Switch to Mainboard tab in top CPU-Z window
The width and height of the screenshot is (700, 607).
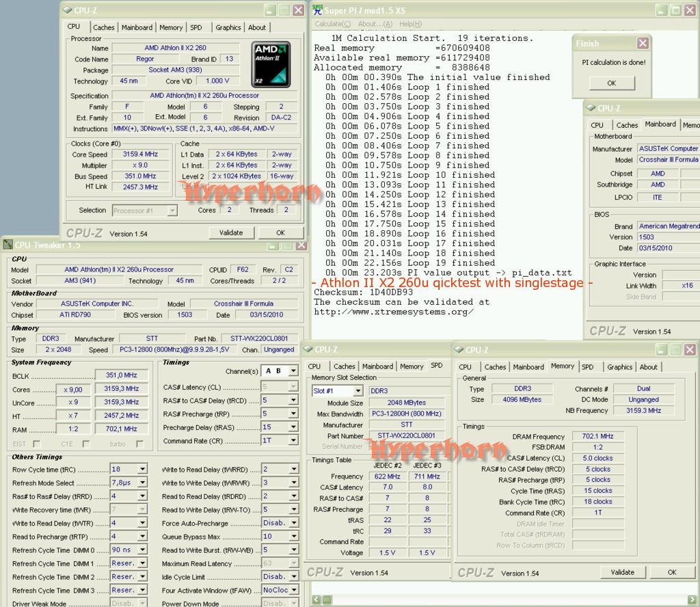pos(137,27)
